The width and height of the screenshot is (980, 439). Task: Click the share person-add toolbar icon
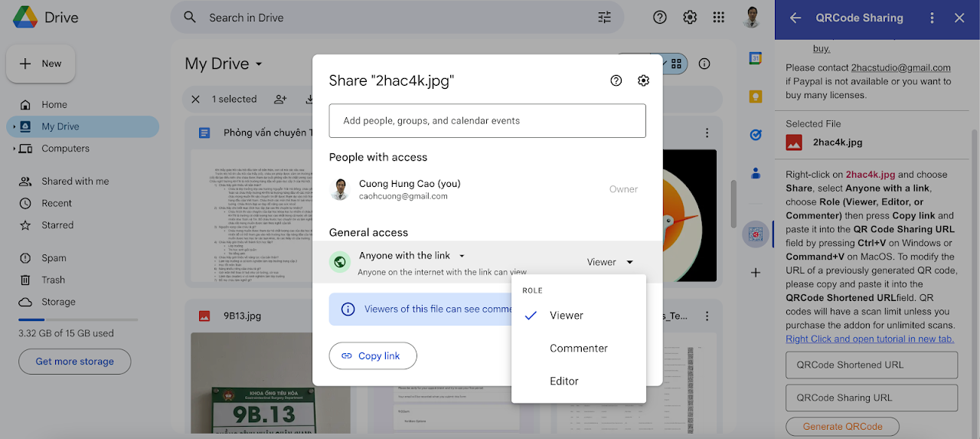tap(280, 99)
